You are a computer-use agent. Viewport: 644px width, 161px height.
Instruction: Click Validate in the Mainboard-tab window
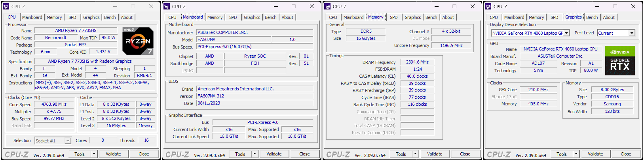pos(274,154)
